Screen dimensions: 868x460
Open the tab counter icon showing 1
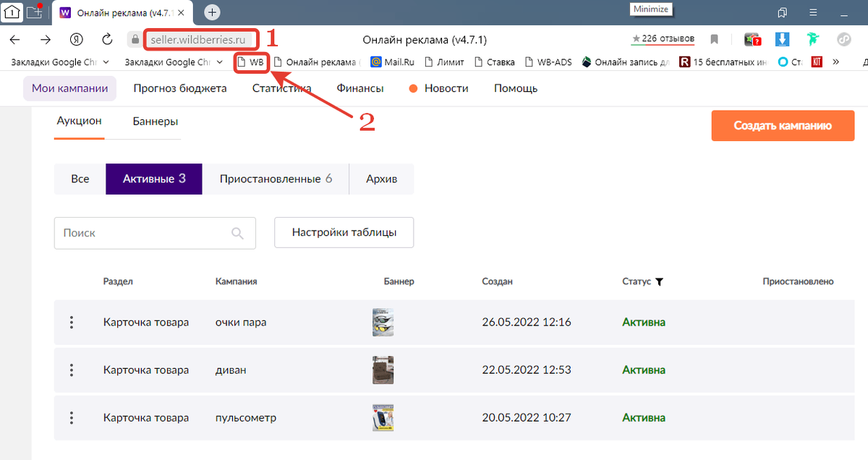point(11,12)
